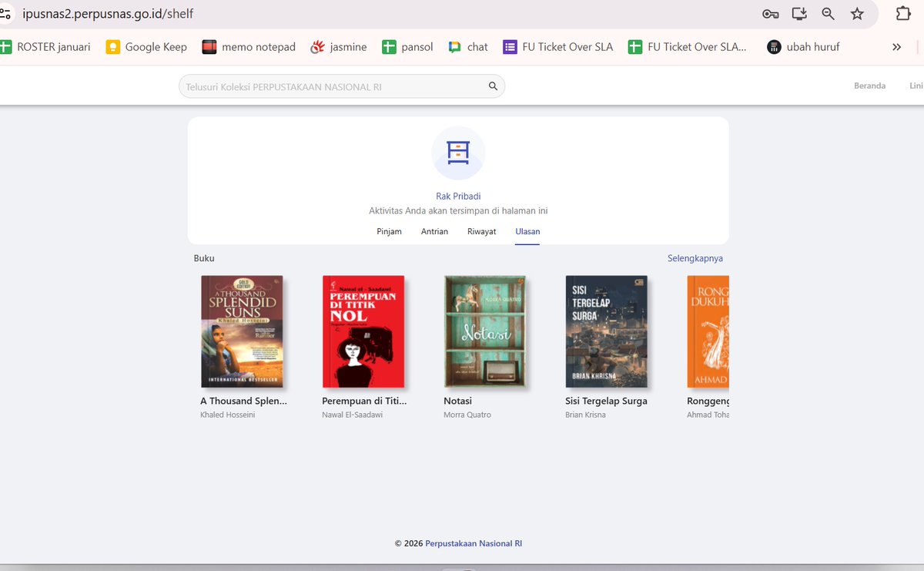Open the FU Ticket Over SLA... sheets bookmark
This screenshot has height=571, width=924.
688,47
